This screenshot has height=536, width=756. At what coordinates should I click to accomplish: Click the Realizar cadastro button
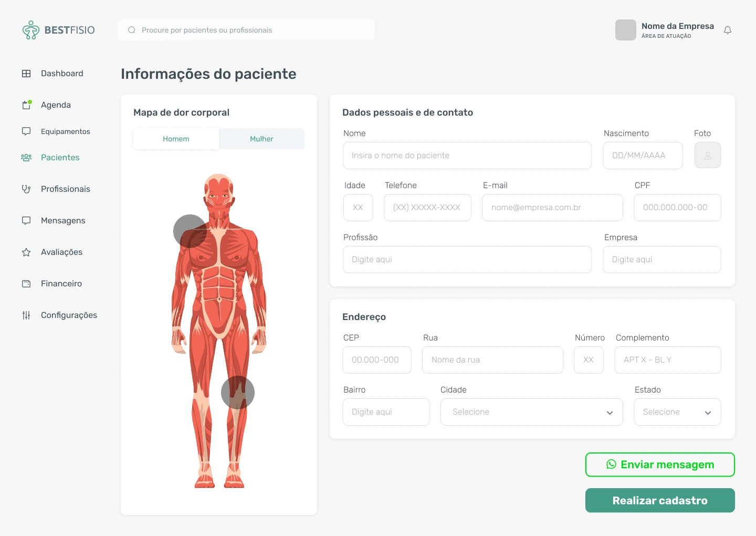click(x=660, y=500)
